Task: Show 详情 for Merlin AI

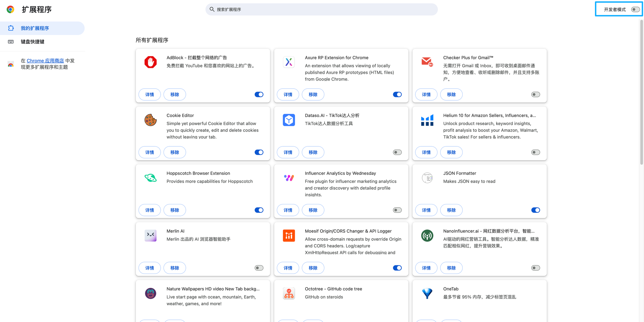Action: [x=149, y=268]
